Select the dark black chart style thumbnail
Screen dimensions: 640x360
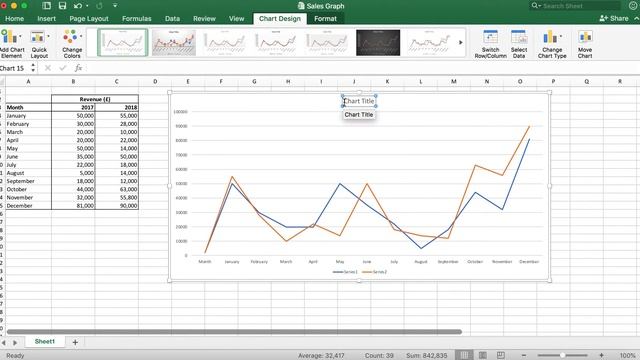(378, 42)
